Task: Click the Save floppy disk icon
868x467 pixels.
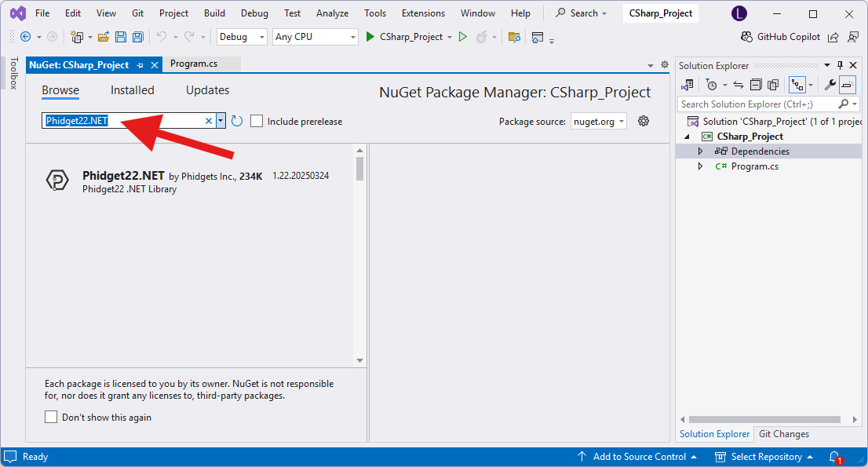Action: [x=121, y=37]
